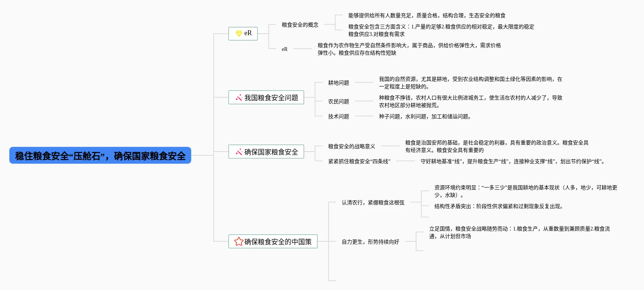Select the 守好耕地基准“线” detail text
644x290 pixels.
click(x=513, y=161)
